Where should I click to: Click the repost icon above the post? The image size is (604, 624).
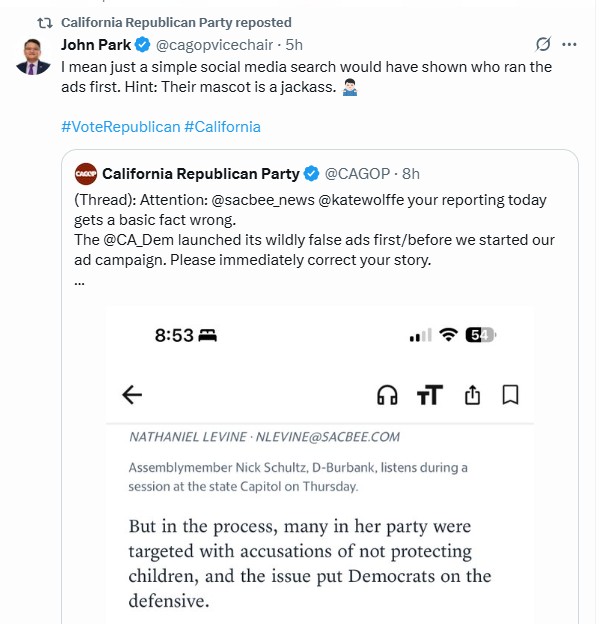click(x=44, y=22)
